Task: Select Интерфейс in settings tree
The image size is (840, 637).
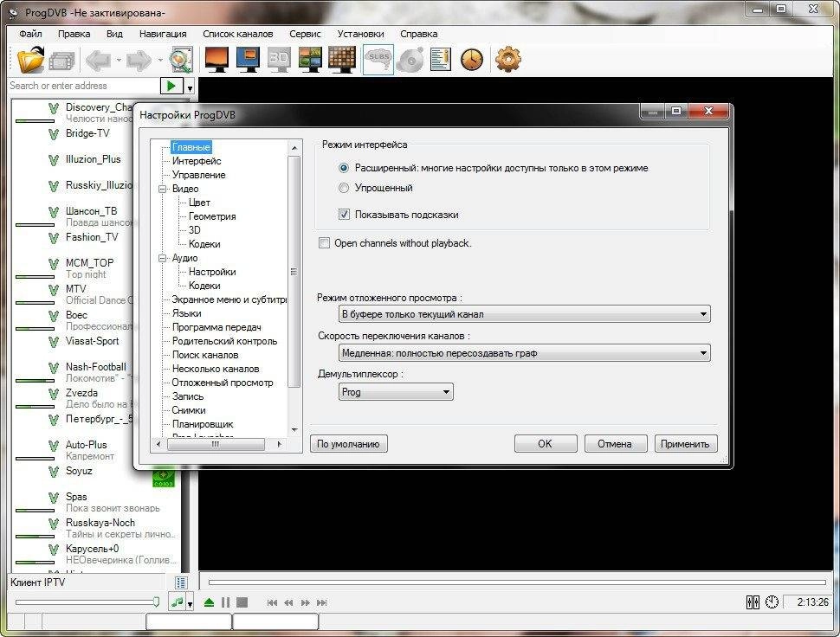Action: tap(197, 161)
